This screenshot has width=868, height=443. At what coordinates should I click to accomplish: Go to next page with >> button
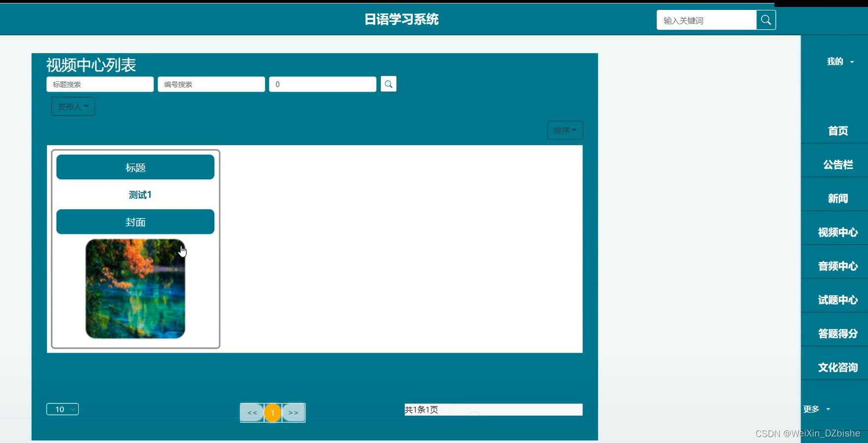[x=293, y=413]
